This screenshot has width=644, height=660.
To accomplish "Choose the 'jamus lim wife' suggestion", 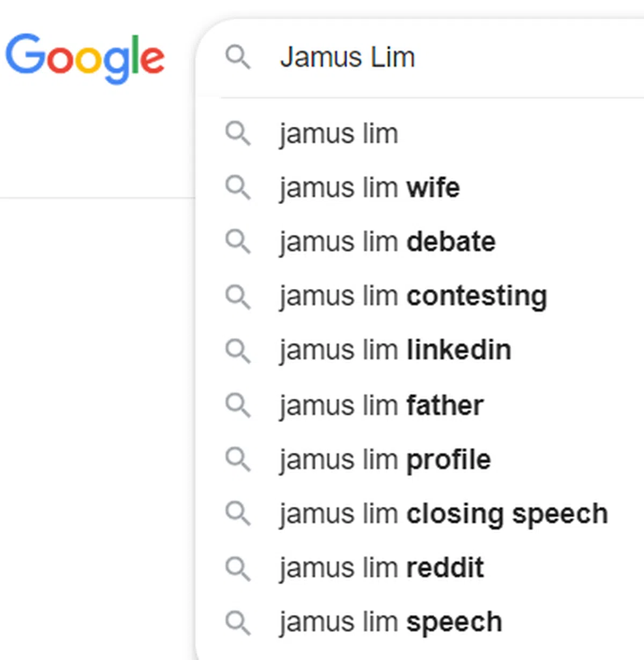I will [369, 188].
